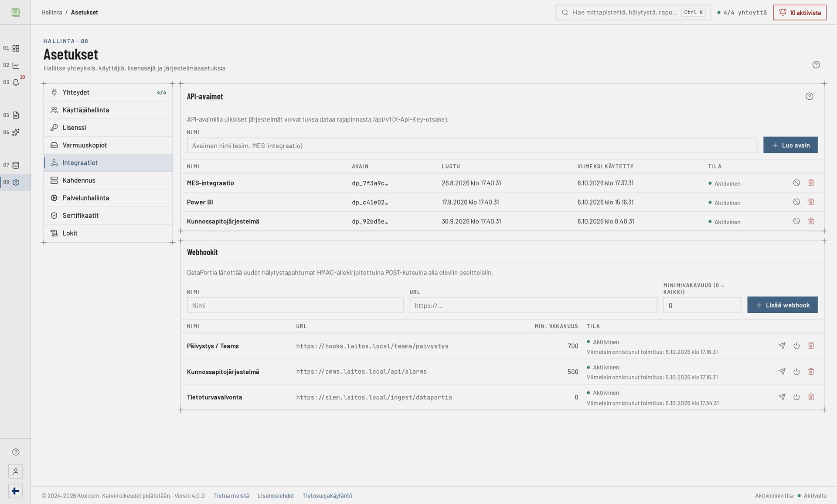Select Yhteydet settings section
Viewport: 837px width, 504px height.
pyautogui.click(x=108, y=92)
